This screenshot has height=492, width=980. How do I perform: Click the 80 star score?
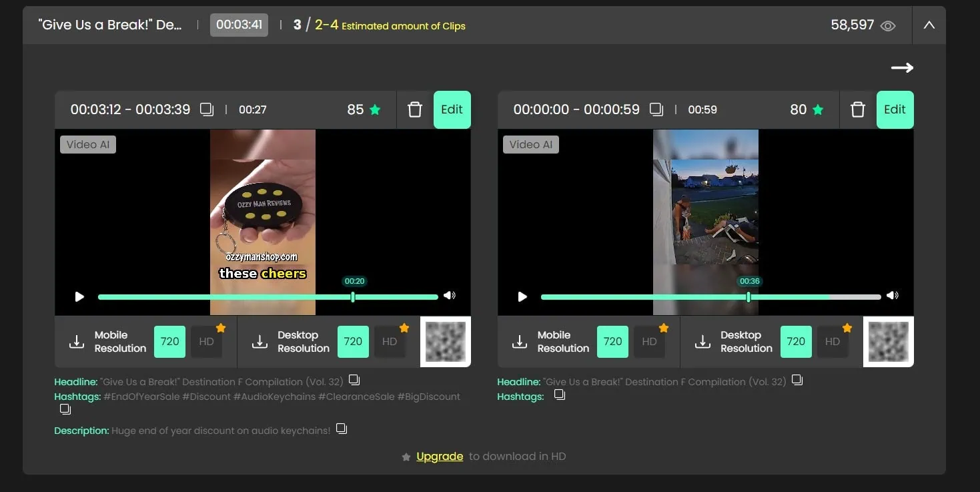click(x=807, y=109)
